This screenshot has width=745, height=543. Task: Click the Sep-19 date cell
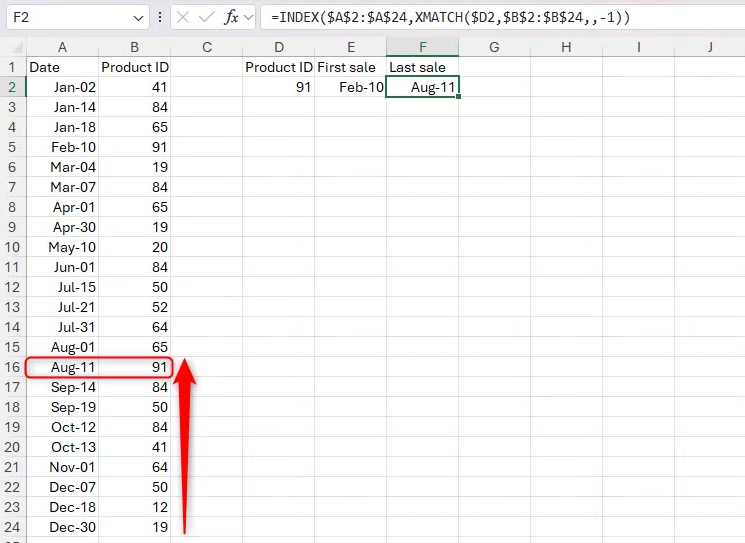[62, 407]
